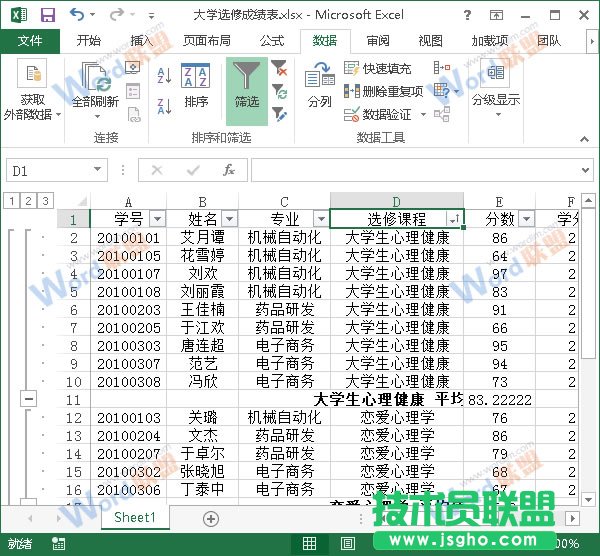This screenshot has width=600, height=556.
Task: Switch to the 视图 View tab
Action: (x=430, y=41)
